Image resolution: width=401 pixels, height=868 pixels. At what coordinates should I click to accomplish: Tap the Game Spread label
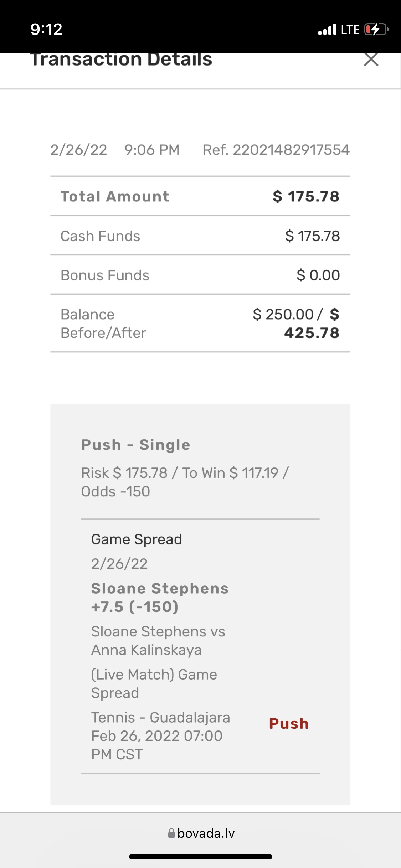click(137, 539)
